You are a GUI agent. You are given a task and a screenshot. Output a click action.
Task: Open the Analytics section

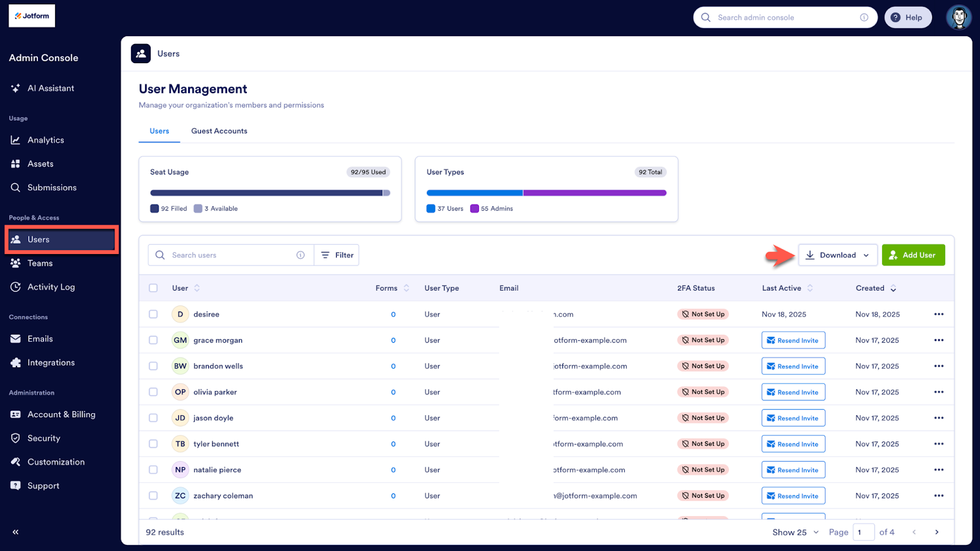pyautogui.click(x=44, y=140)
